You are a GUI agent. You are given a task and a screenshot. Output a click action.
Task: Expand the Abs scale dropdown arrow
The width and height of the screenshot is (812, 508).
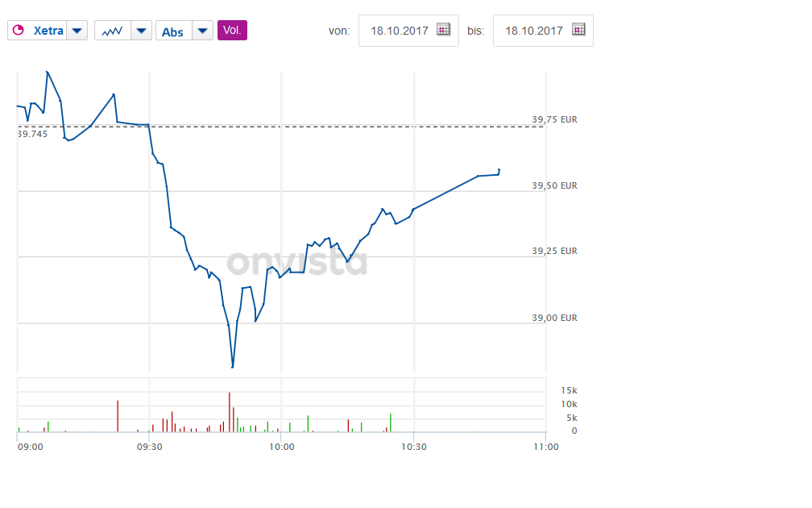[x=203, y=31]
